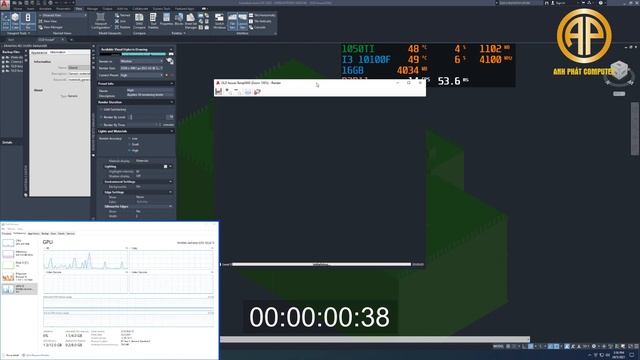Switch to the Manage ribbon tab
The width and height of the screenshot is (640, 360).
coord(92,9)
